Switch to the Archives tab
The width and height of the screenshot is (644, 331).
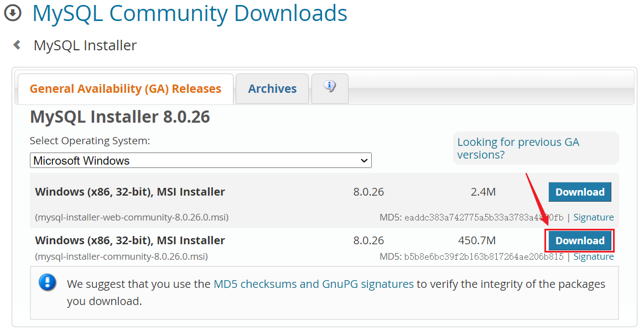272,88
